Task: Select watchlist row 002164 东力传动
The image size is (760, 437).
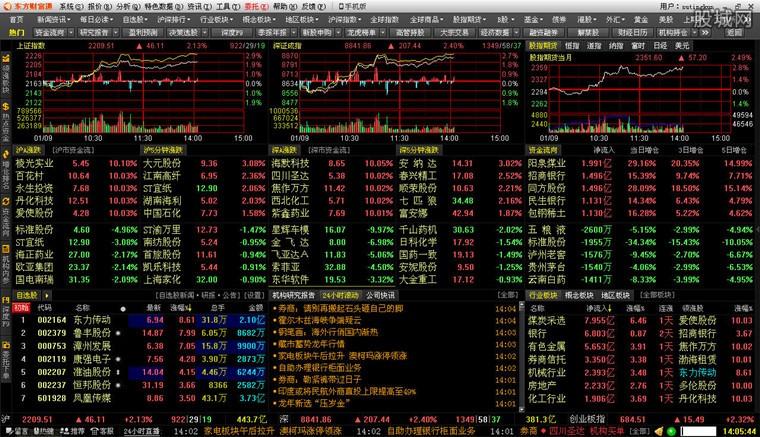Action: click(x=140, y=320)
